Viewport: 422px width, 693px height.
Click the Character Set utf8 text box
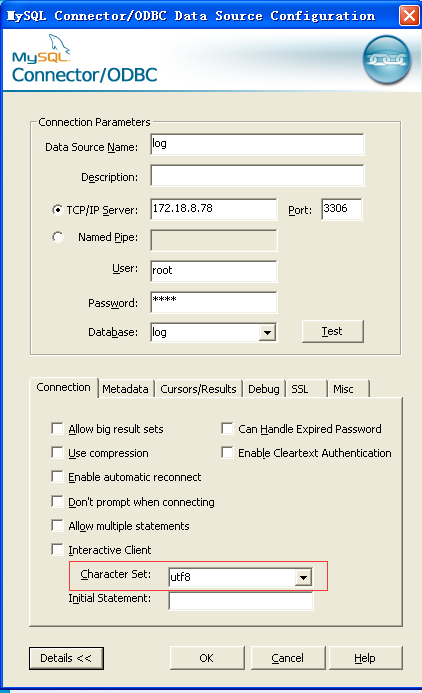[x=232, y=577]
